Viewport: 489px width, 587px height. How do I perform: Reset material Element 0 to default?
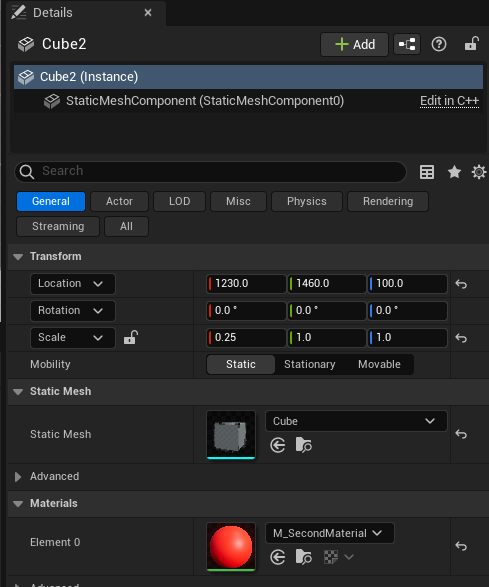click(x=461, y=546)
